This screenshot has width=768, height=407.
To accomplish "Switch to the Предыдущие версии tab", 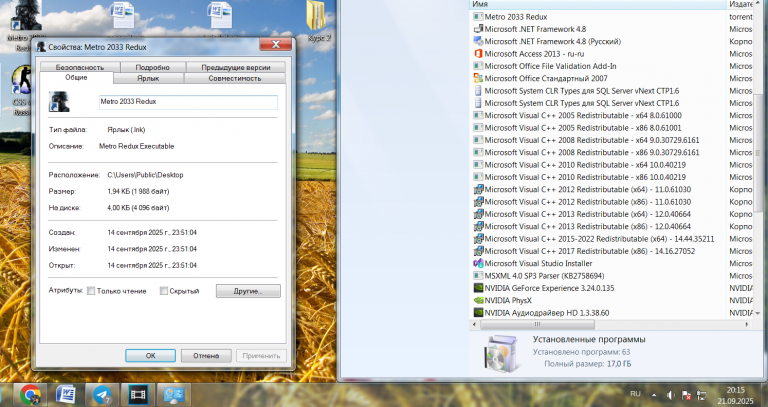I will [236, 67].
